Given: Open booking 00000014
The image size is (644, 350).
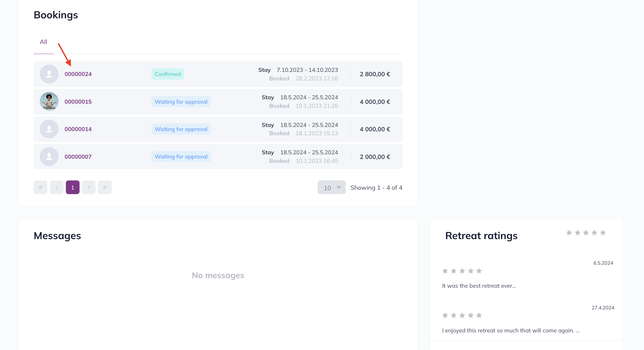Looking at the screenshot, I should 78,129.
